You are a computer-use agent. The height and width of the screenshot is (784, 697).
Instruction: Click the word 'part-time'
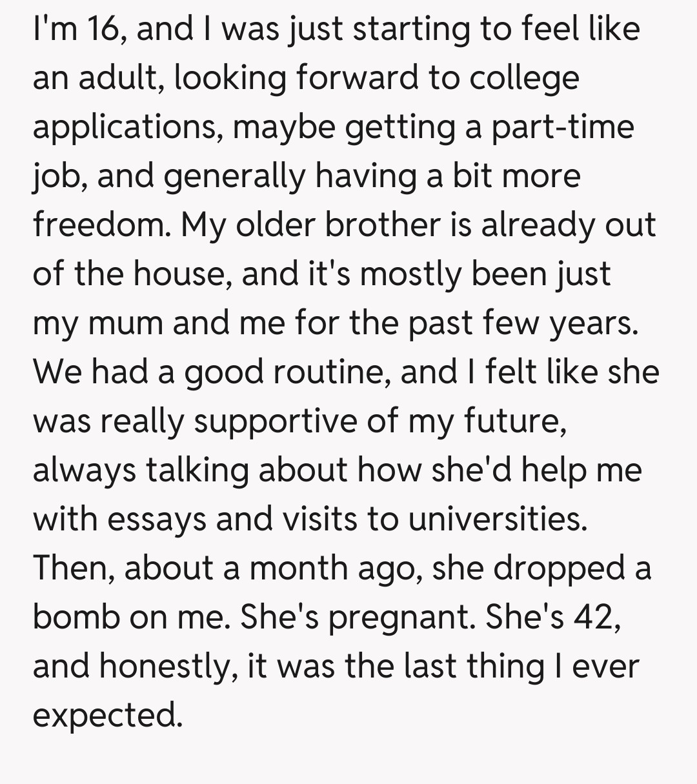562,127
